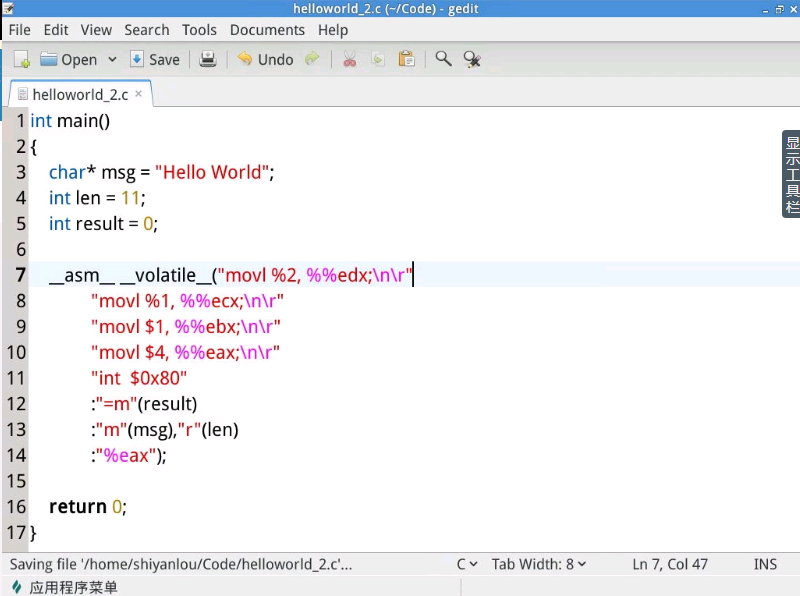This screenshot has width=800, height=596.
Task: Click the Cut scissors icon
Action: pyautogui.click(x=349, y=60)
